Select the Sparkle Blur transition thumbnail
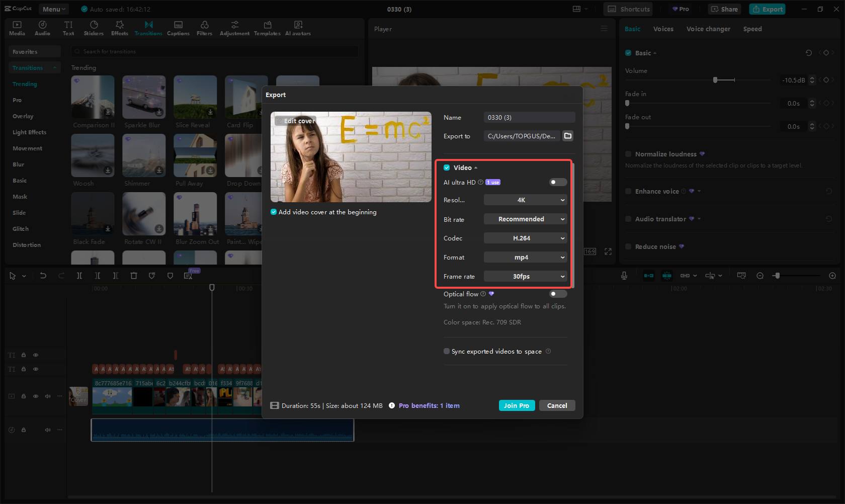Image resolution: width=845 pixels, height=504 pixels. pos(144,97)
